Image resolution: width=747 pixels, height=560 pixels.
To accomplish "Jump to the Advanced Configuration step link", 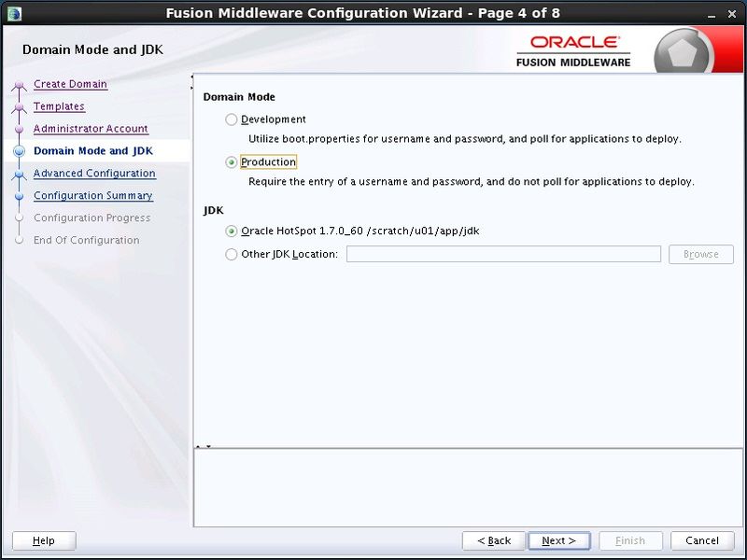I will pyautogui.click(x=94, y=174).
